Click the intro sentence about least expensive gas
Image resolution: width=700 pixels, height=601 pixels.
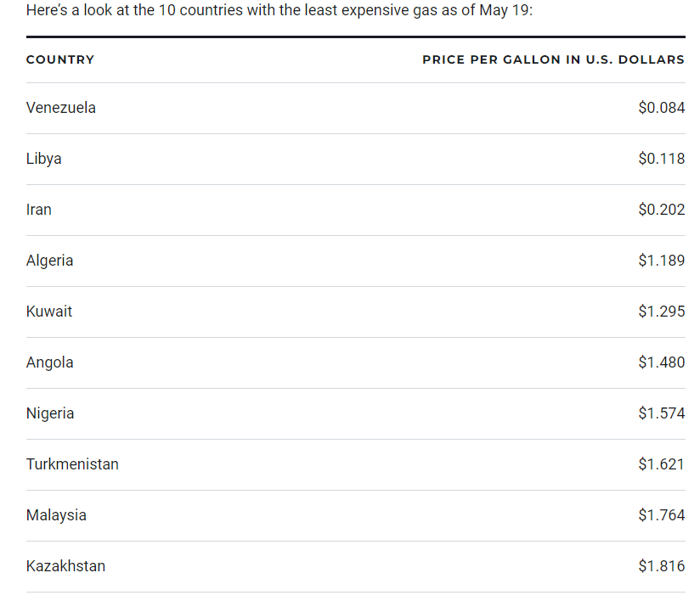(x=279, y=10)
